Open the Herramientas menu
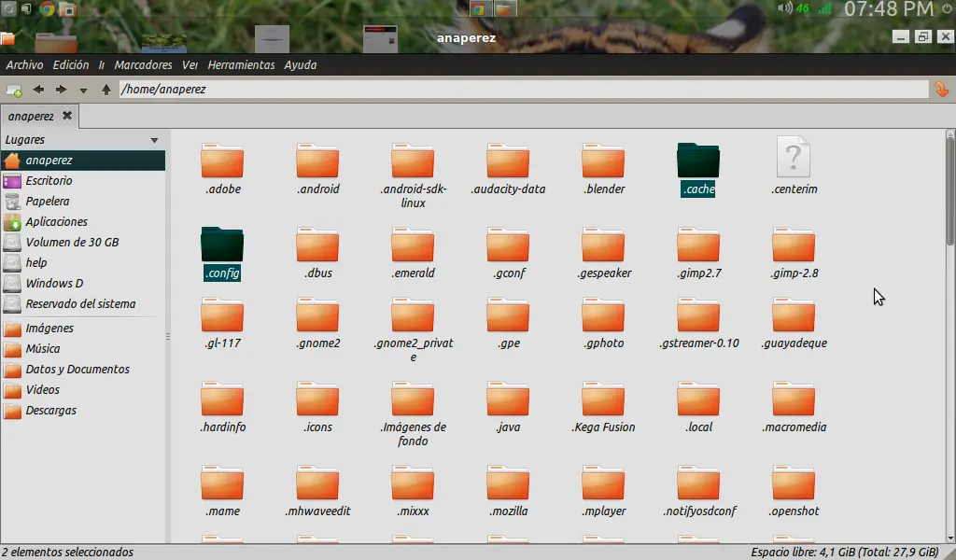 241,64
